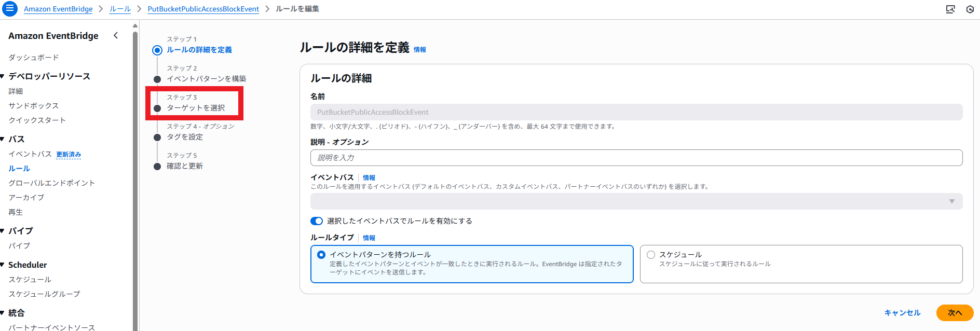Toggle the enable rule on event bus switch
Viewport: 980px width, 331px height.
pyautogui.click(x=317, y=221)
